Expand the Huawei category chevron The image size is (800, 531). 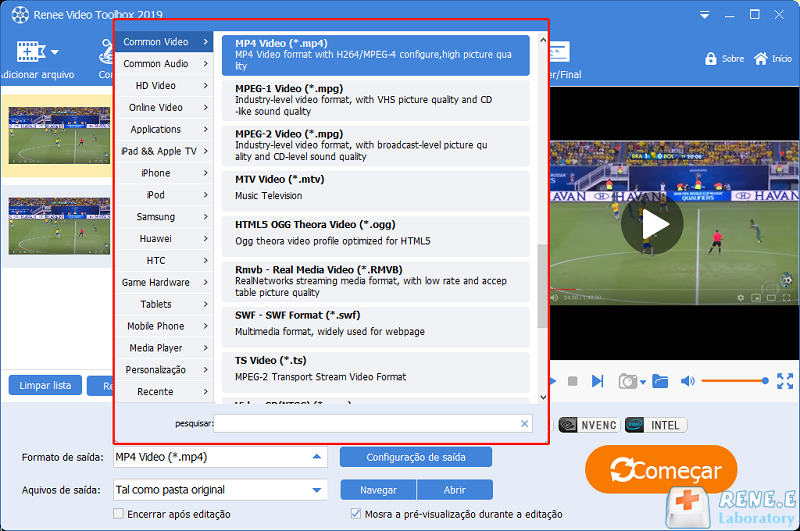(206, 239)
